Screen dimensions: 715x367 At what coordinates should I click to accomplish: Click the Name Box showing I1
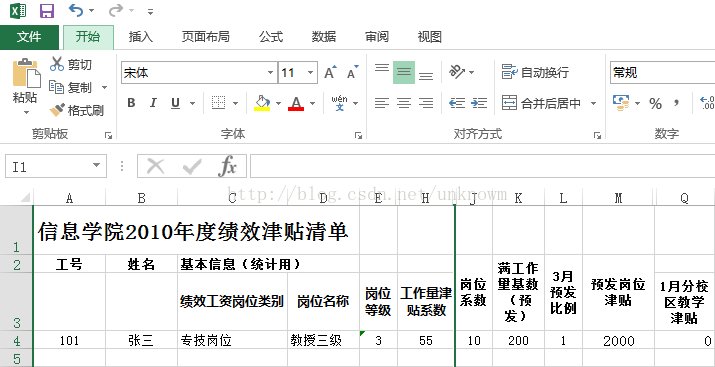coord(48,167)
